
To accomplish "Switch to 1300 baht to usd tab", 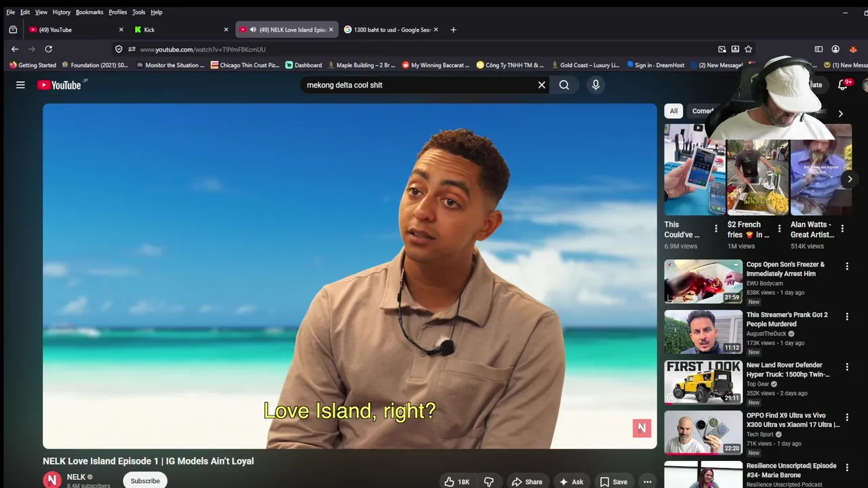I will click(391, 29).
